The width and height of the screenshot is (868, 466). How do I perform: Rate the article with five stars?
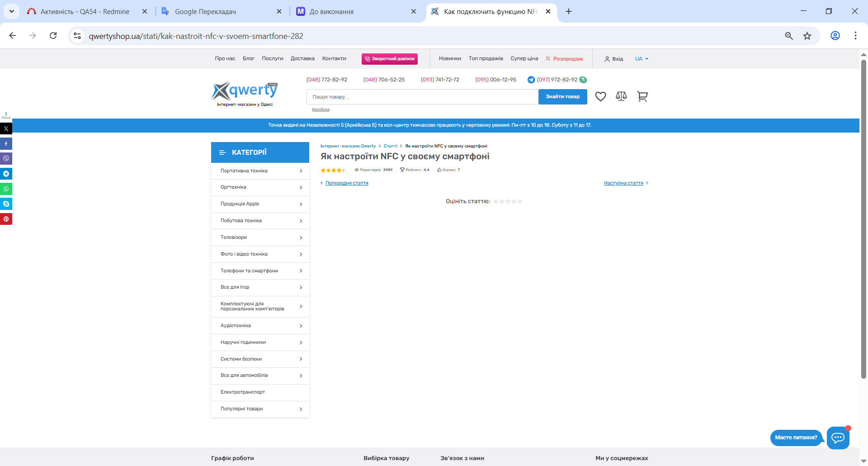[x=520, y=201]
